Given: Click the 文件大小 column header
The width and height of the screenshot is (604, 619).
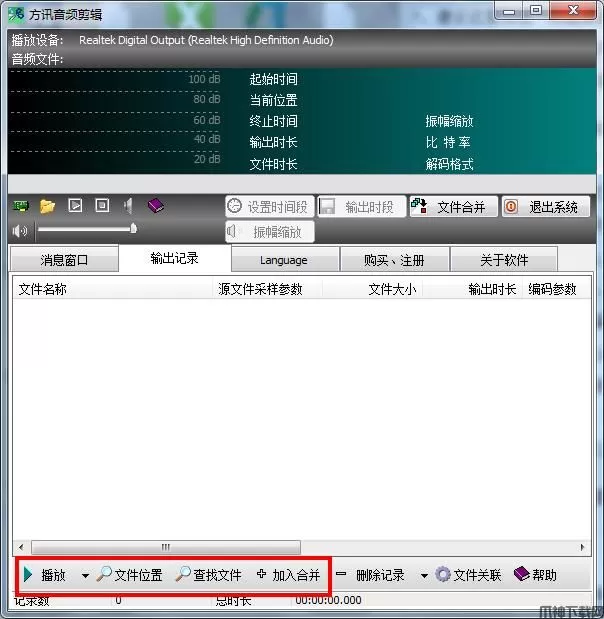Looking at the screenshot, I should [372, 289].
